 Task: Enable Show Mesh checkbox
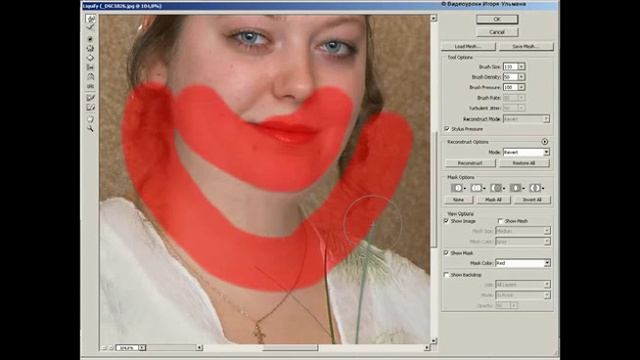[x=500, y=221]
